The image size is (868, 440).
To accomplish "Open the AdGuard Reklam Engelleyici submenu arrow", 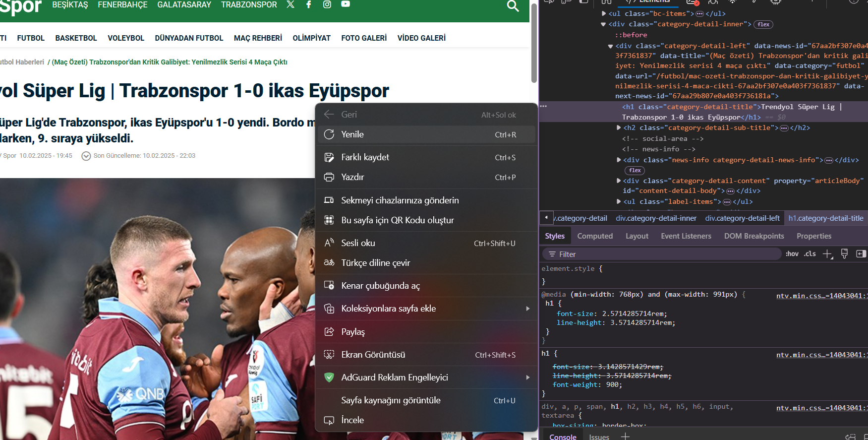I will point(528,377).
